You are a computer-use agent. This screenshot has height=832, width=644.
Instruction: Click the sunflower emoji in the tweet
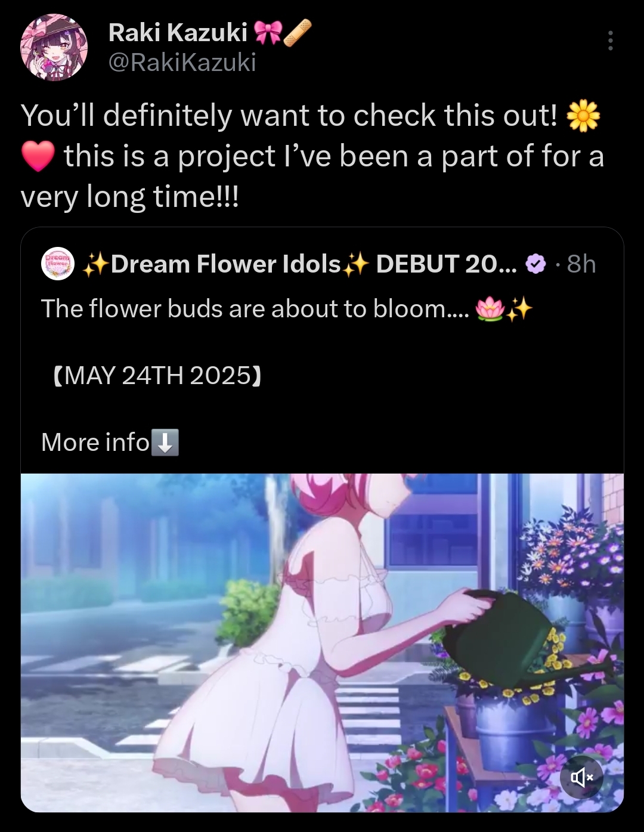point(583,116)
